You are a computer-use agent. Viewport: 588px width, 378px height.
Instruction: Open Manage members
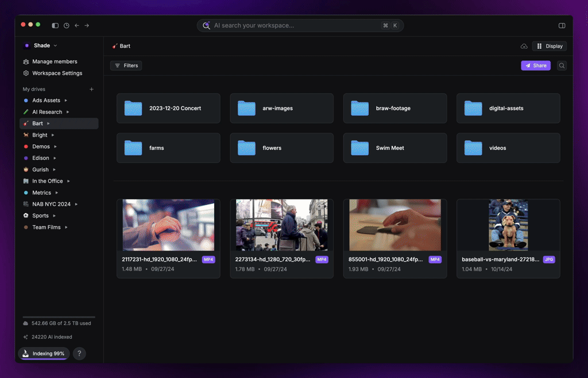tap(55, 61)
